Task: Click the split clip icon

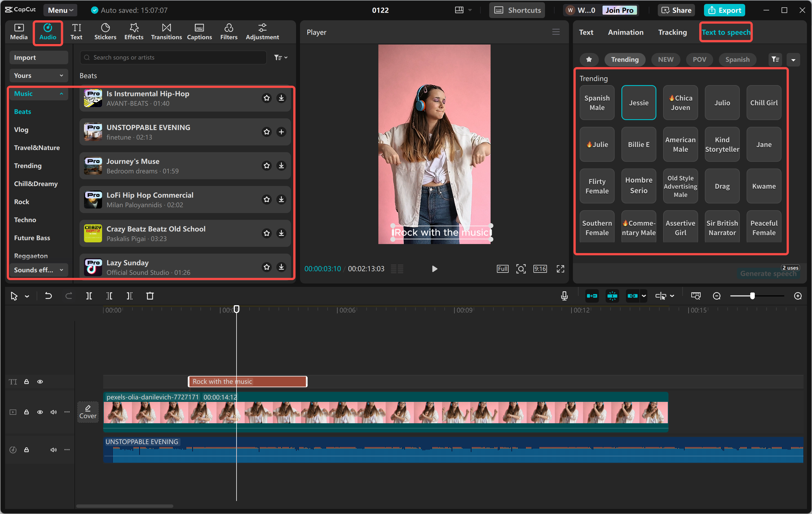Action: 89,296
